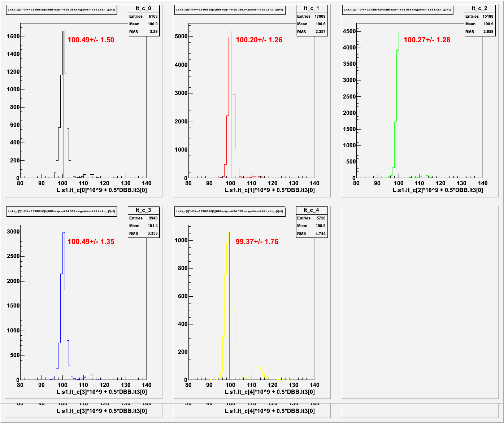The image size is (504, 423).
Task: Select the fit label 100.49+/- 1.35
Action: (x=91, y=241)
